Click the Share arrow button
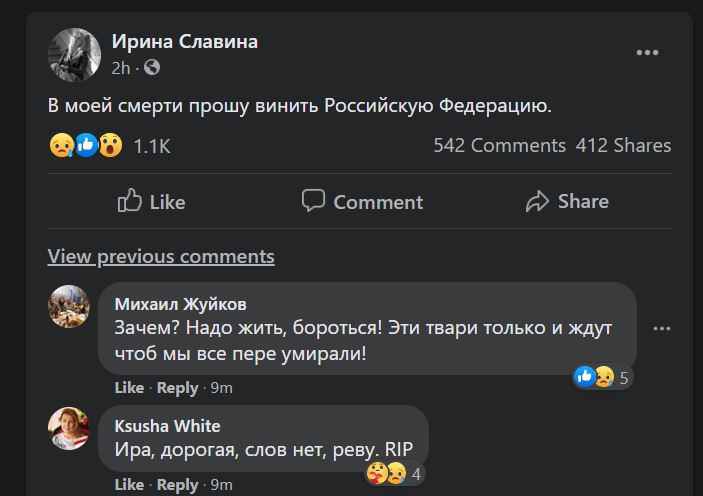 [x=567, y=201]
